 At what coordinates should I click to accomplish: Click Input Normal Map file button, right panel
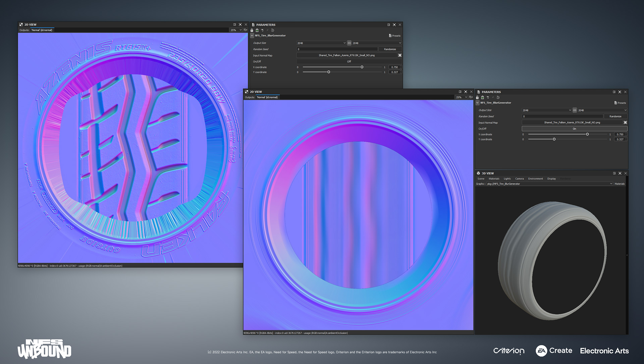572,122
